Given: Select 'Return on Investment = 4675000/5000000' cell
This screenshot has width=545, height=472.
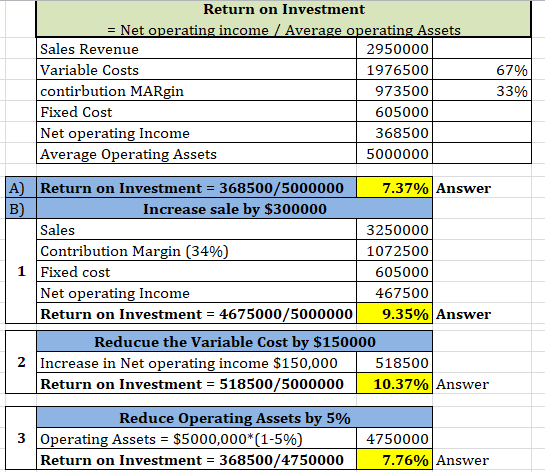Looking at the screenshot, I should pyautogui.click(x=196, y=313).
